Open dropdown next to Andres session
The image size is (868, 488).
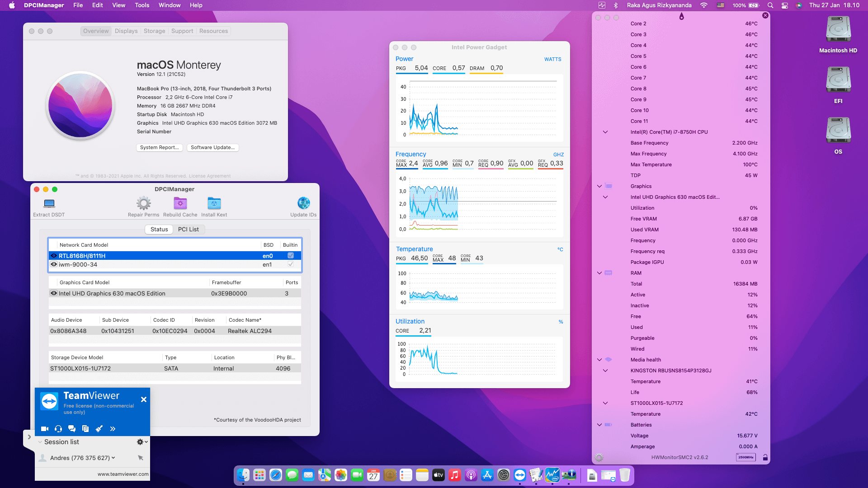(x=113, y=458)
